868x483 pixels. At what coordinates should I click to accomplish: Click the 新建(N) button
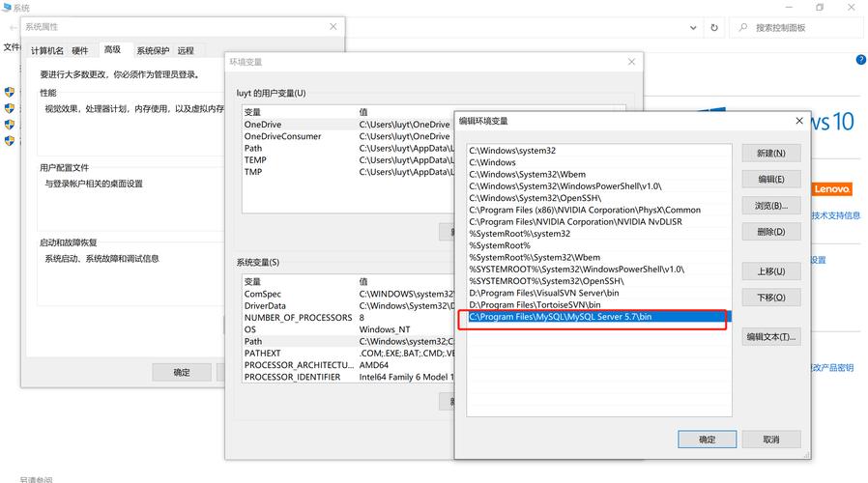[x=771, y=154]
